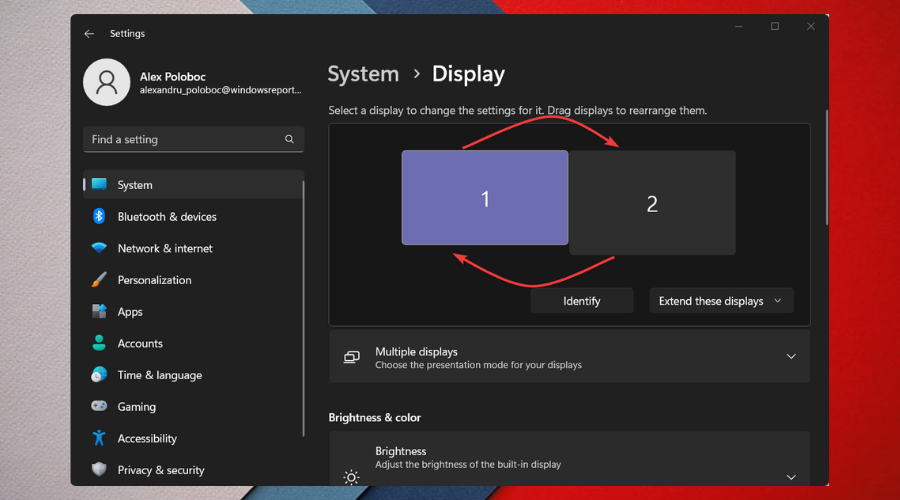Click the main page vertical scrollbar
This screenshot has width=900, height=500.
point(827,167)
